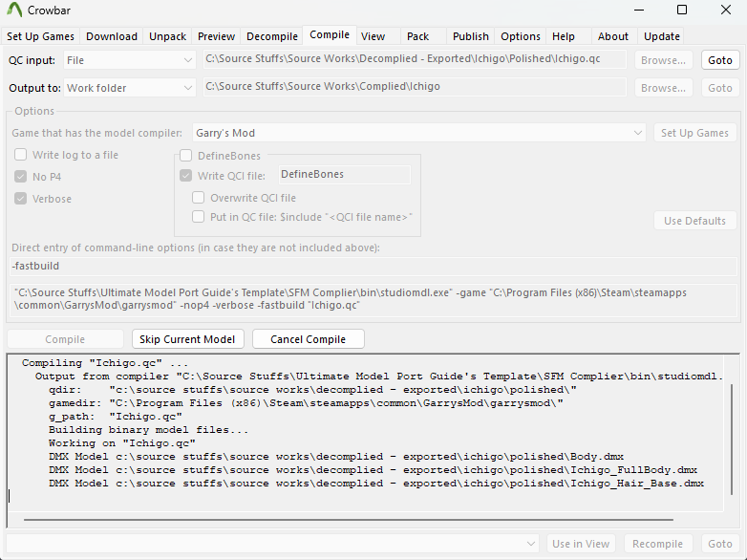Open the game model compiler dropdown
The image size is (747, 560).
419,133
